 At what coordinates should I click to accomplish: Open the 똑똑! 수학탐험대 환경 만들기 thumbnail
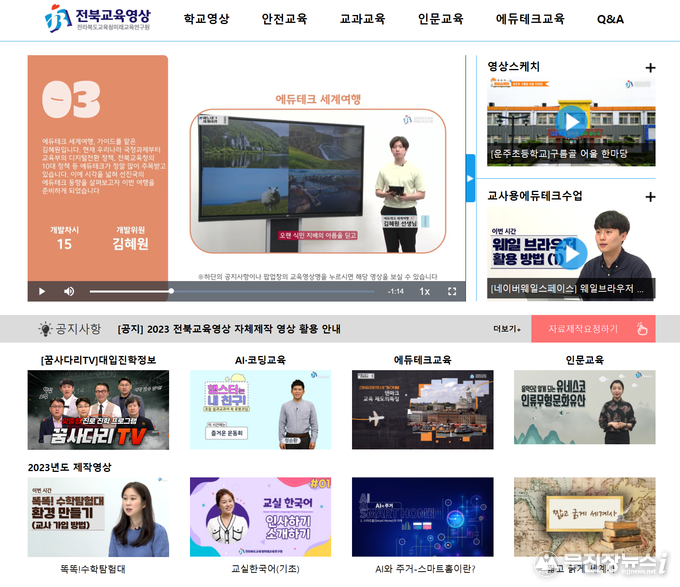[98, 517]
